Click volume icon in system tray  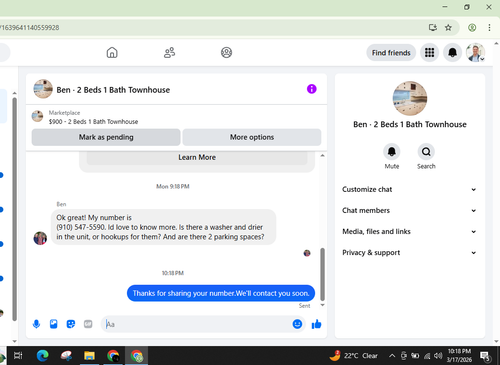click(x=438, y=356)
